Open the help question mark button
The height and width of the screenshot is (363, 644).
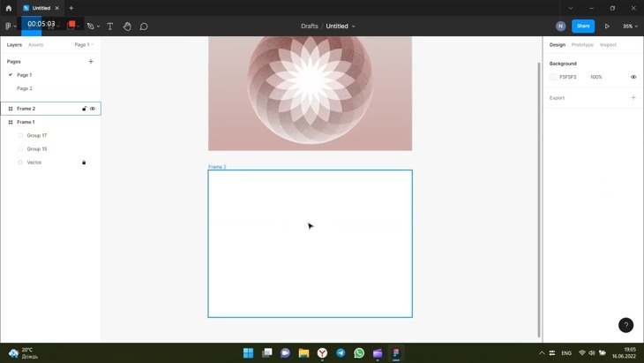(625, 325)
